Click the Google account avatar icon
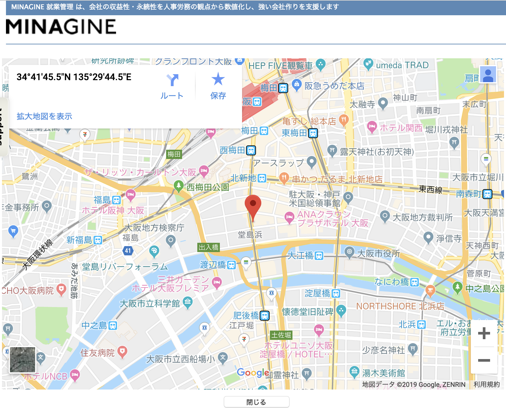506x420 pixels. [x=488, y=74]
